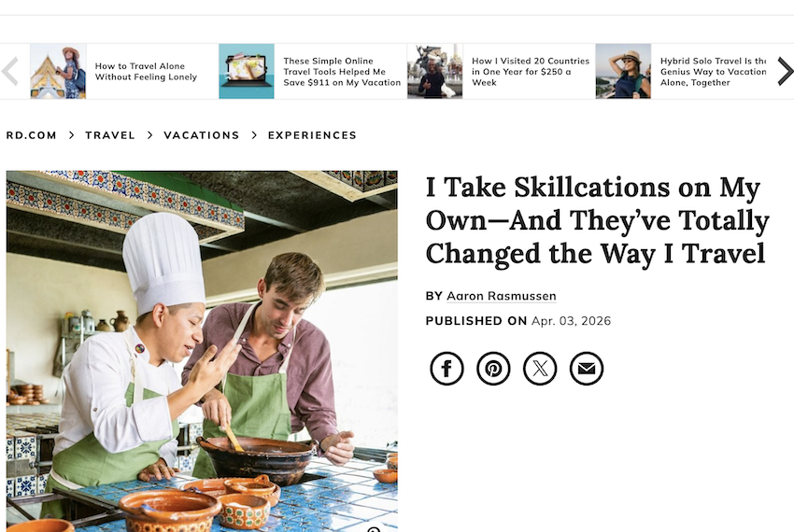
Task: Pin this article to Pinterest
Action: pyautogui.click(x=493, y=369)
